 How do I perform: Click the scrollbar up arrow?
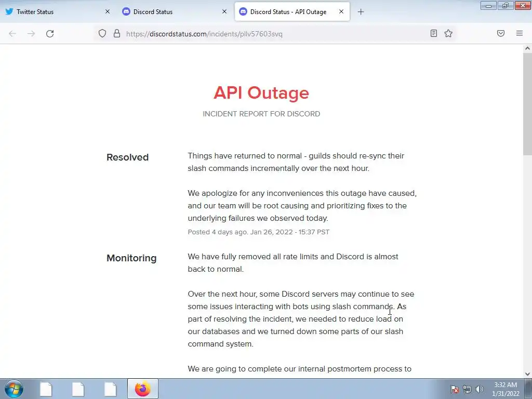pos(527,48)
